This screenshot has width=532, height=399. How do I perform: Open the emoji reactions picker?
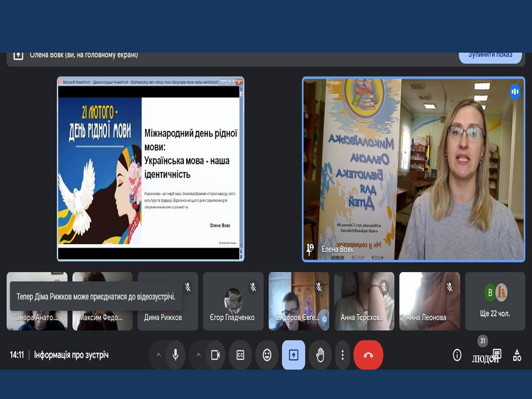coord(267,355)
